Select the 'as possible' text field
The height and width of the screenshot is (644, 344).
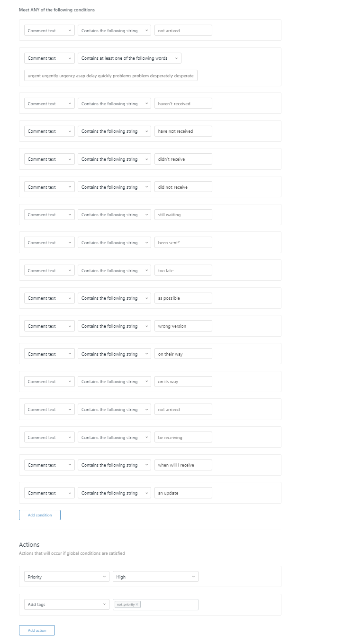183,298
